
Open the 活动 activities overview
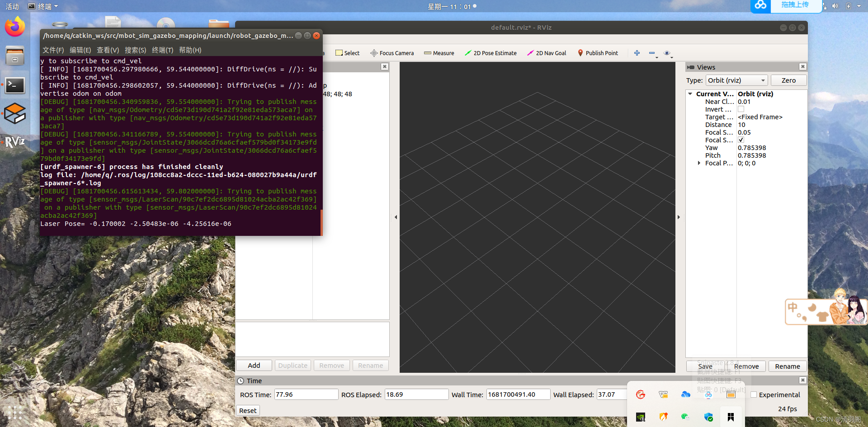(x=12, y=6)
